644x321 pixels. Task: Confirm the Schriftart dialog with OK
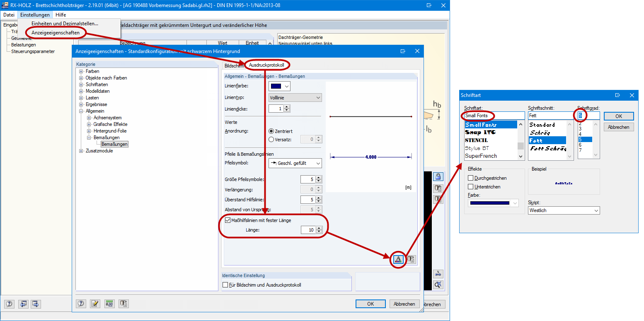(619, 116)
